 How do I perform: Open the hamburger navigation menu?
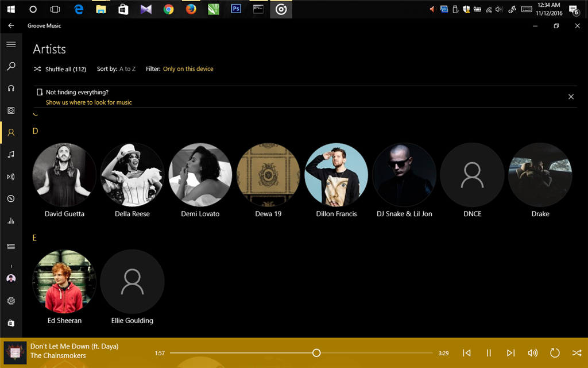(x=11, y=44)
